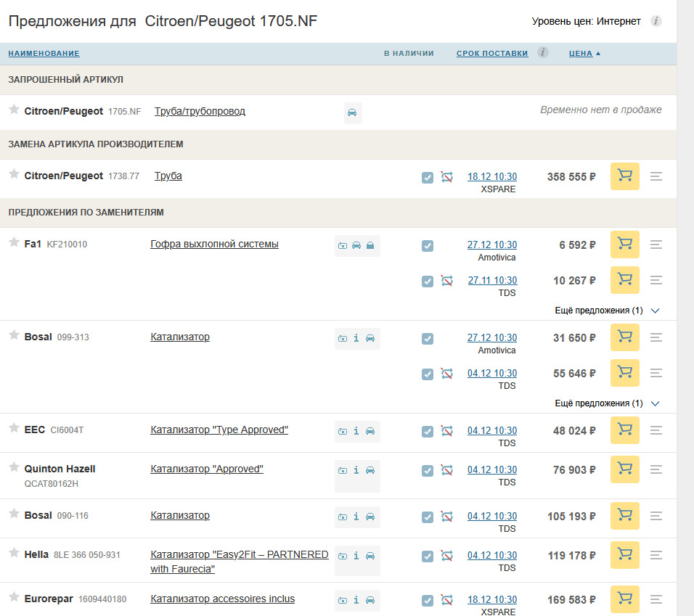Open options menu for Quinton Hazell offer
The width and height of the screenshot is (694, 616).
point(656,469)
